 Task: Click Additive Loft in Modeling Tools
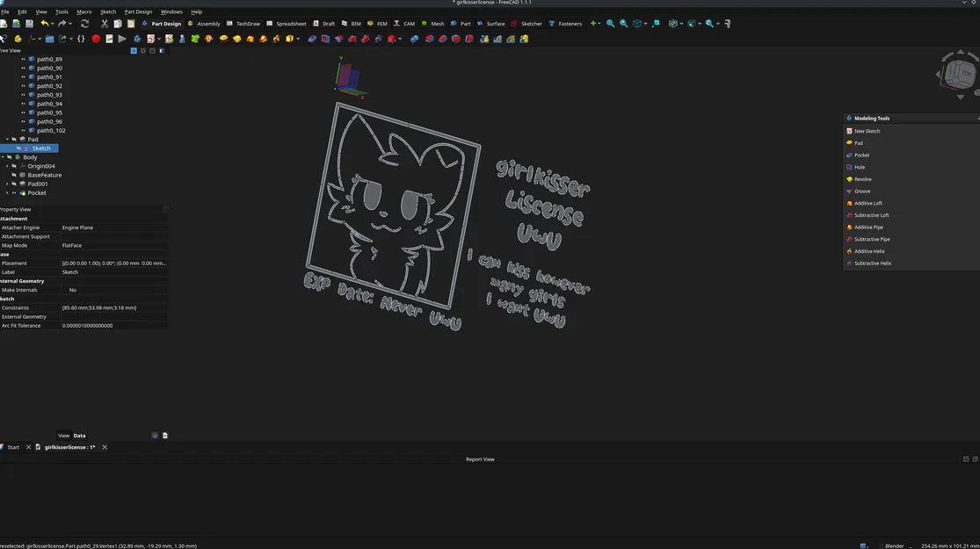point(868,203)
